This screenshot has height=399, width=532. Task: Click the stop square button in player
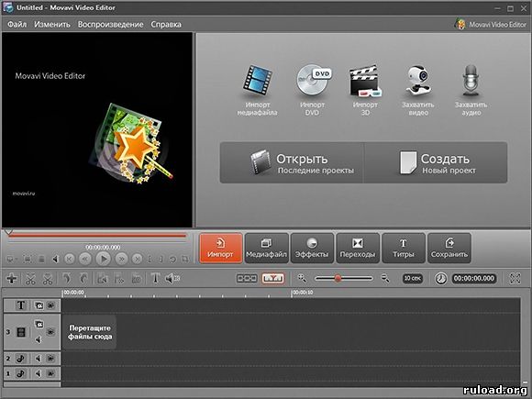(x=41, y=260)
